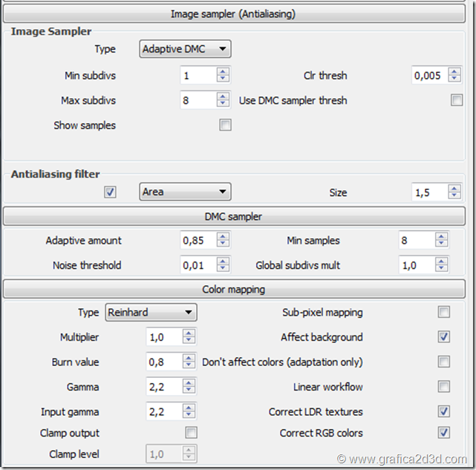
Task: Click the Burn value spinner arrows
Action: [189, 362]
